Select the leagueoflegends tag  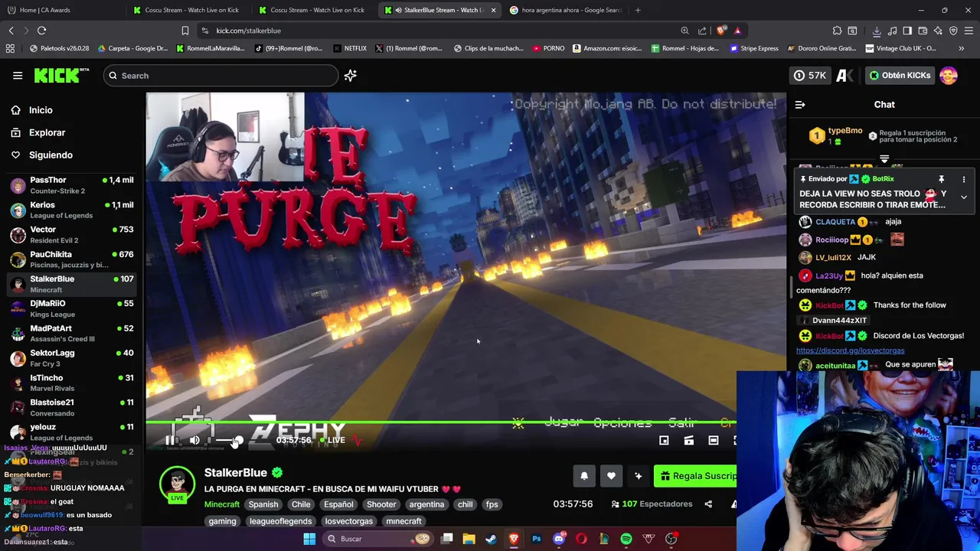[281, 521]
